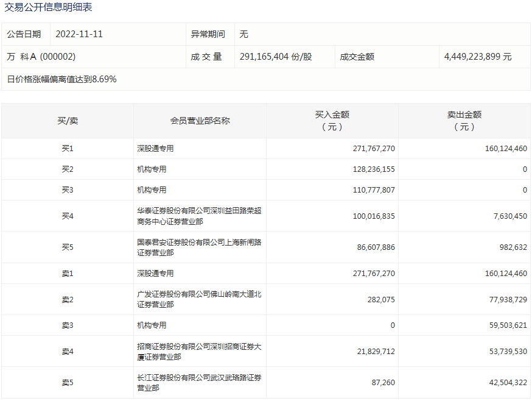This screenshot has height=401, width=532.
Task: Open 长江证券 武汉武珞路 branch entry
Action: [x=199, y=383]
